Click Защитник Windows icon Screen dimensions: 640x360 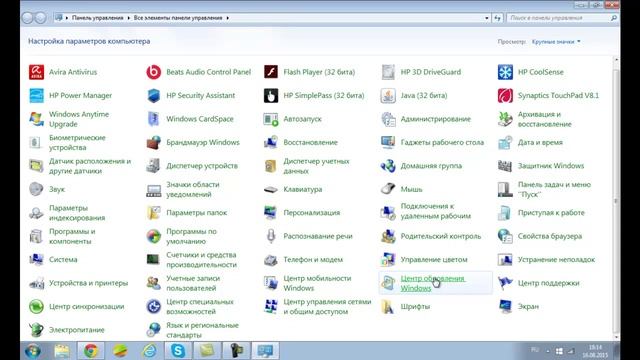tap(505, 166)
